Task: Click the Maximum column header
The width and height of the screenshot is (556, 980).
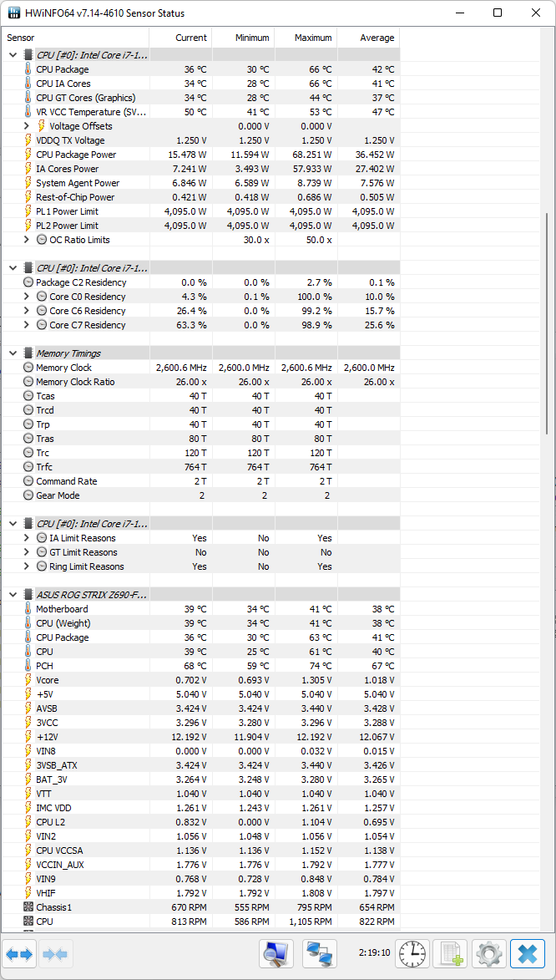Action: [x=306, y=38]
